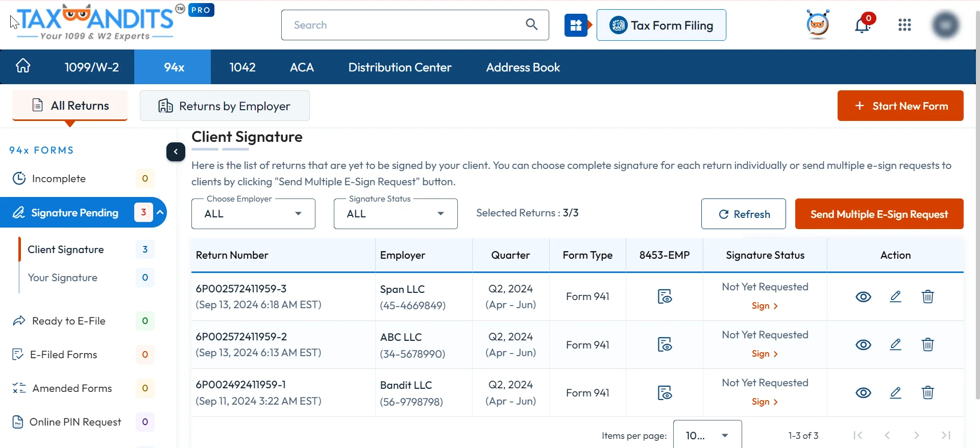Open the owl mascot assistant icon
Screen dimensions: 980x448
(818, 24)
